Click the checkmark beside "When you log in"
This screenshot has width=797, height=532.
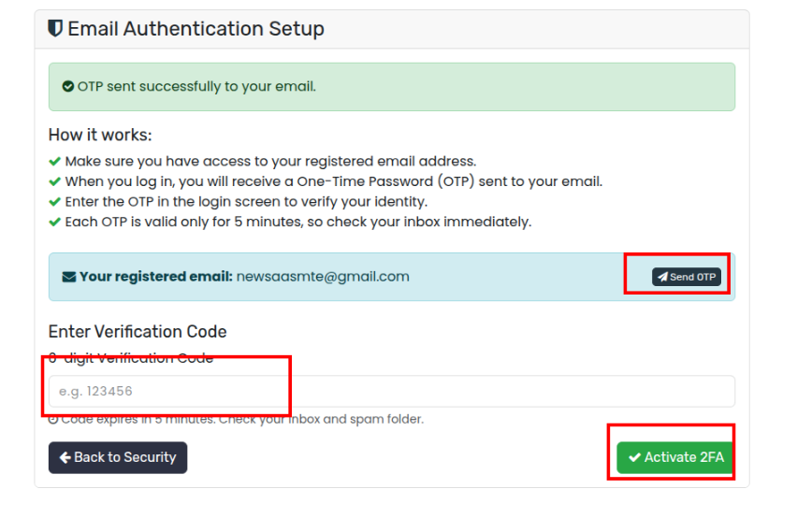tap(54, 181)
